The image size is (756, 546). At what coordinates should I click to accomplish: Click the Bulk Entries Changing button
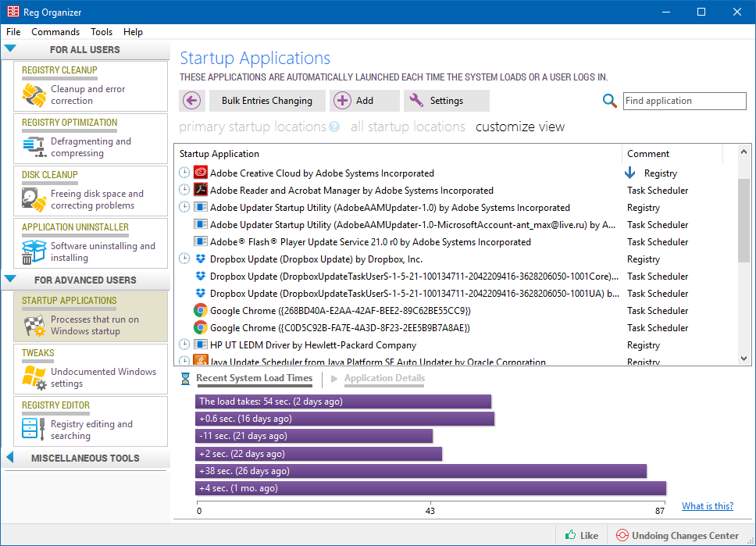pyautogui.click(x=266, y=101)
